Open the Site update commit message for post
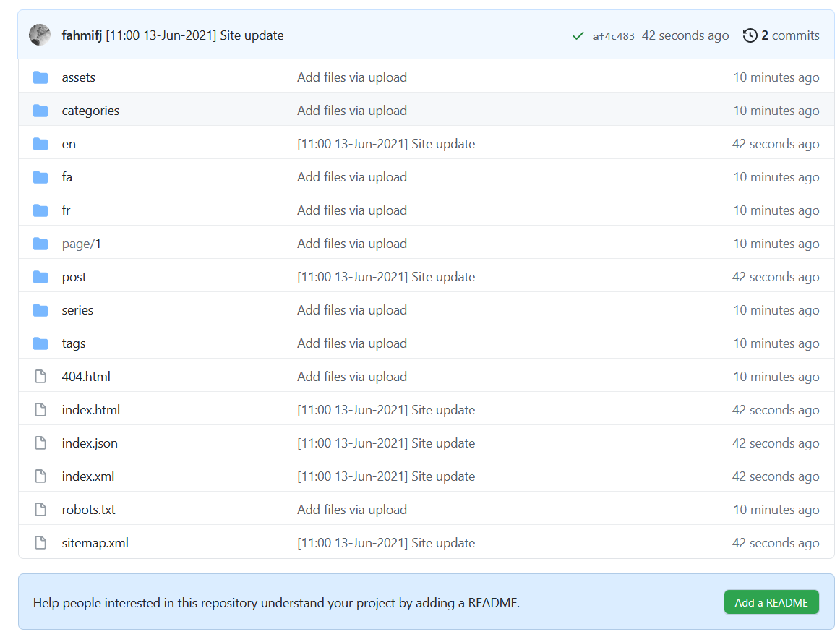 (386, 277)
